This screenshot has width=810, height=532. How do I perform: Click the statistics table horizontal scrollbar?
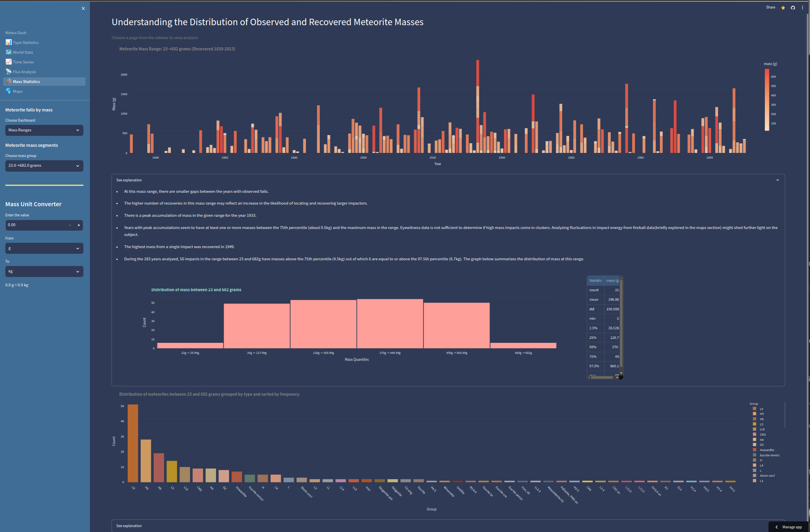click(603, 377)
